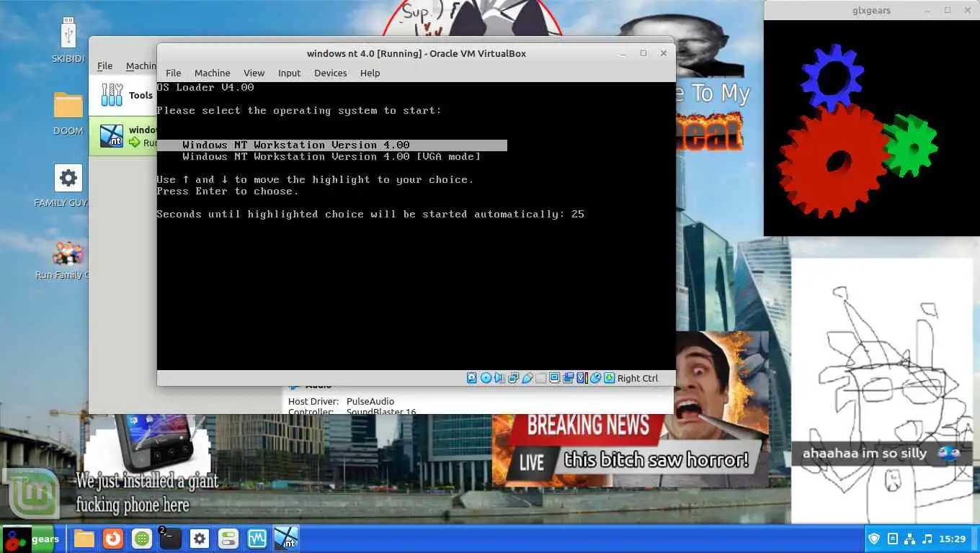This screenshot has height=553, width=980.
Task: Open the Machine menu in the running VM window
Action: [x=212, y=73]
